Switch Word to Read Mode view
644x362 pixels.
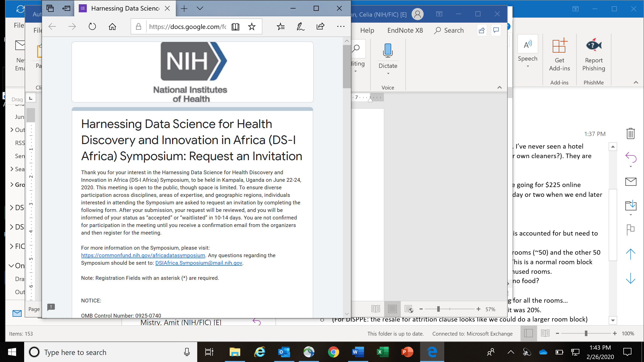(x=376, y=309)
